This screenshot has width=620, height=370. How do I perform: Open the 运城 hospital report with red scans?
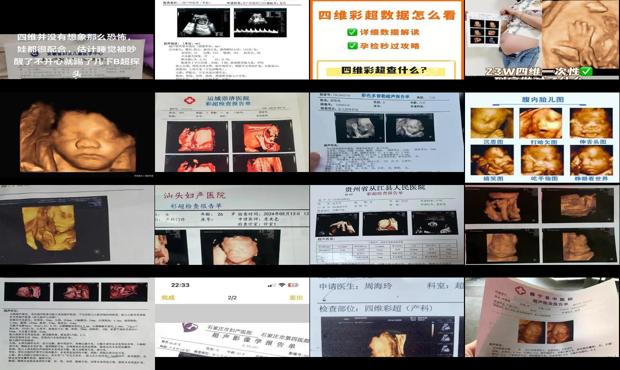point(232,132)
